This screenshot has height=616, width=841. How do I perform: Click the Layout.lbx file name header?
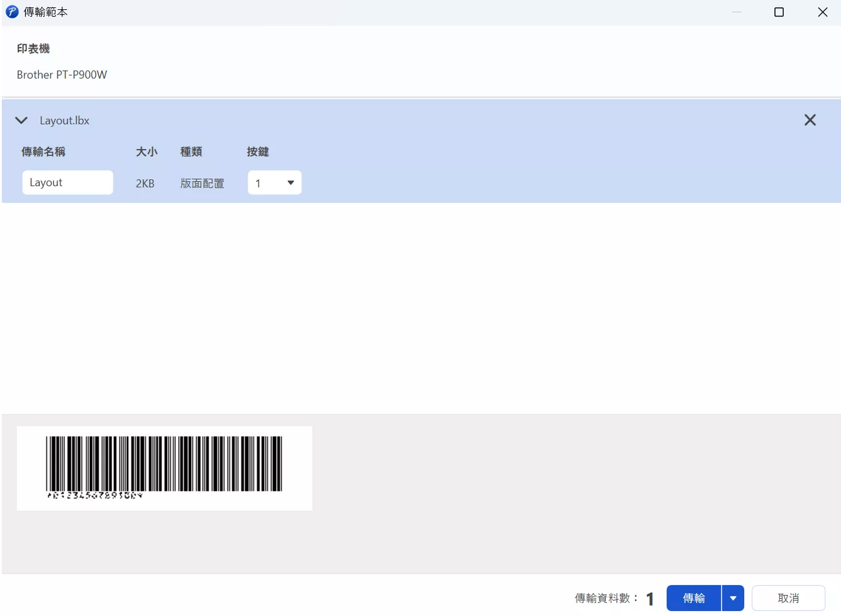pos(65,121)
